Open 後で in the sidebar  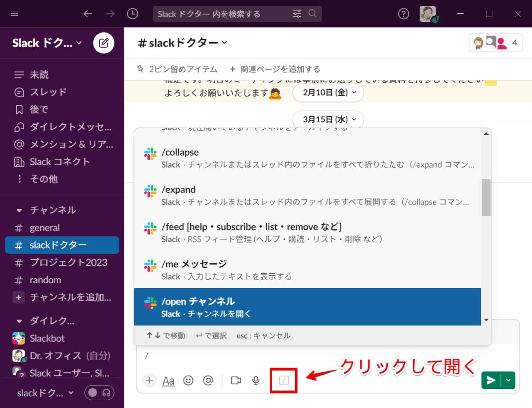tap(62, 110)
